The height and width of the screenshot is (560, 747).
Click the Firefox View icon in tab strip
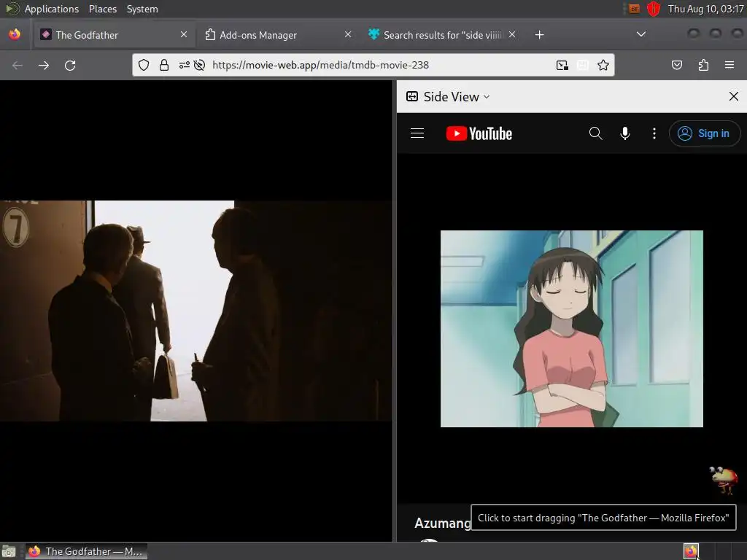pos(15,34)
